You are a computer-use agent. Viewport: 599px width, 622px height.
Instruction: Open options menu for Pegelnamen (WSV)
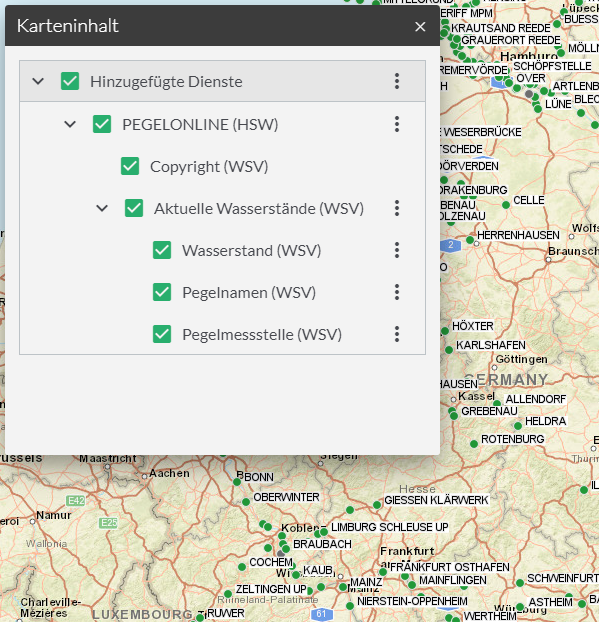(397, 292)
